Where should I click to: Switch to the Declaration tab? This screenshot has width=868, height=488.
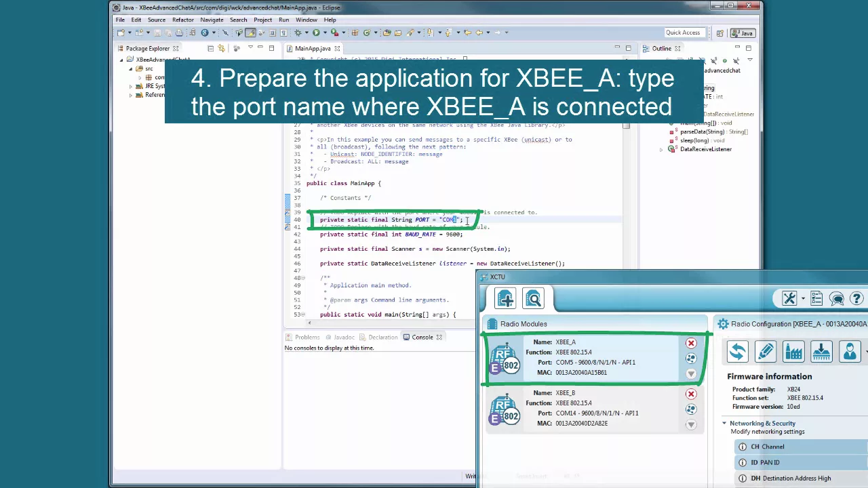tap(378, 337)
